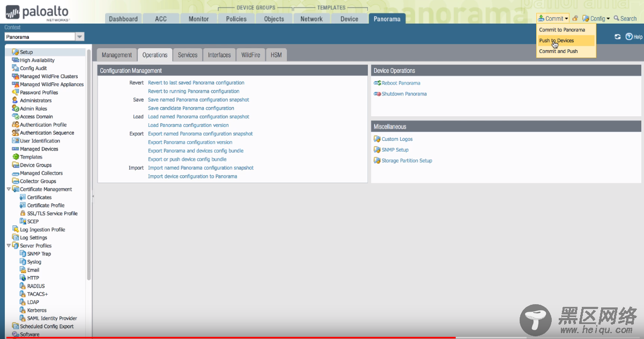Screen dimensions: 644x339
Task: Click the Search link in top bar
Action: coord(625,18)
